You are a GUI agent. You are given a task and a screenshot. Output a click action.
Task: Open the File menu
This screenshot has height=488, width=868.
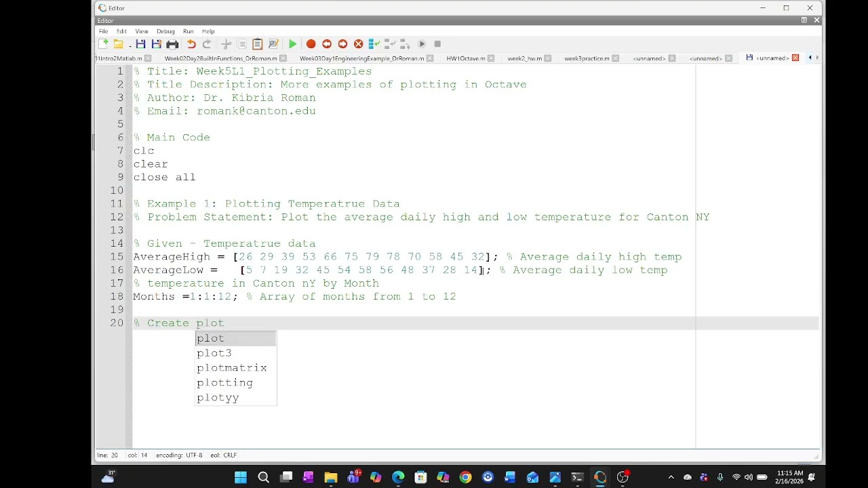(x=103, y=31)
